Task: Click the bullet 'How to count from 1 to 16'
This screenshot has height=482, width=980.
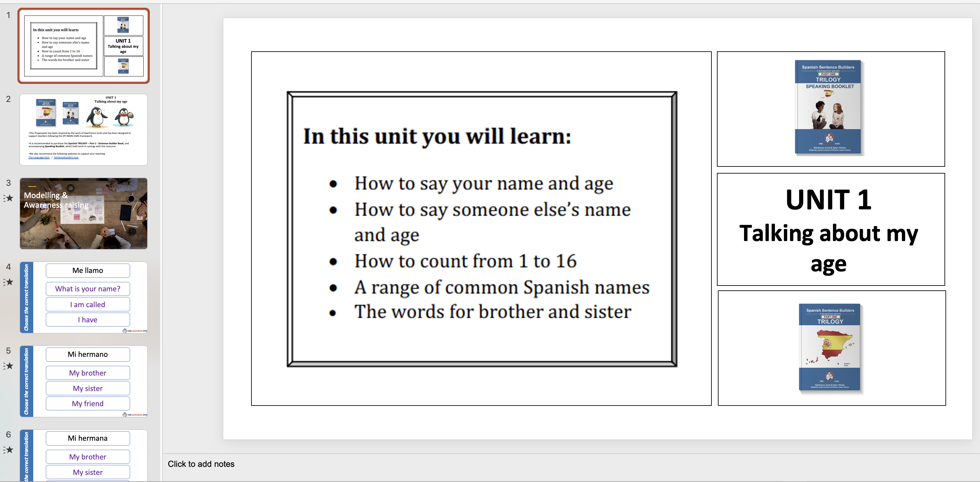Action: coord(465,261)
